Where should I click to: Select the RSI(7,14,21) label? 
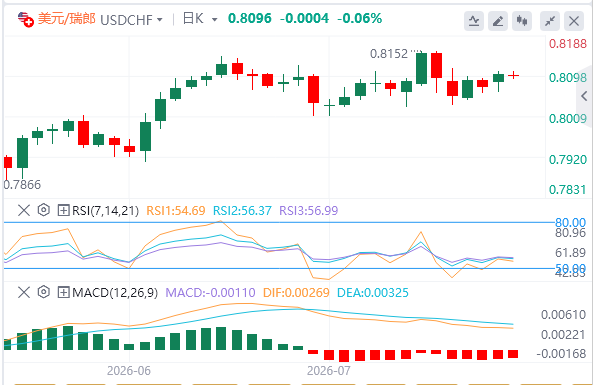click(x=106, y=211)
